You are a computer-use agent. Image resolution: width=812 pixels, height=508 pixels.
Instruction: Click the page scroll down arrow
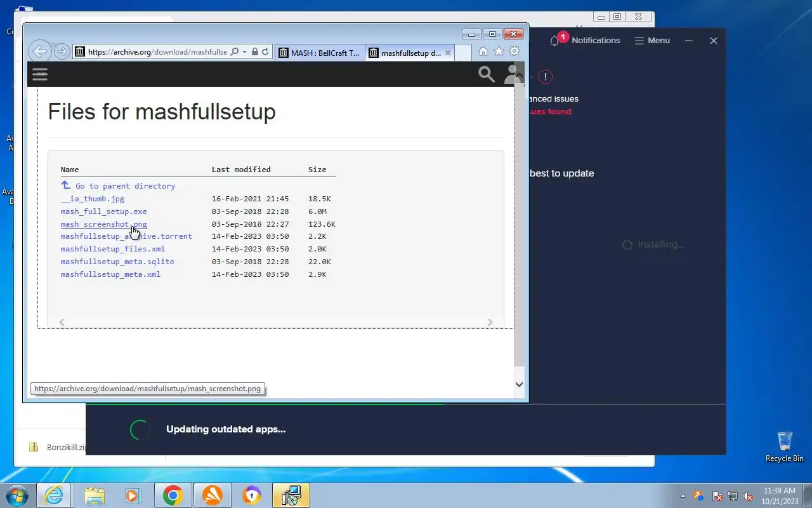click(x=519, y=384)
